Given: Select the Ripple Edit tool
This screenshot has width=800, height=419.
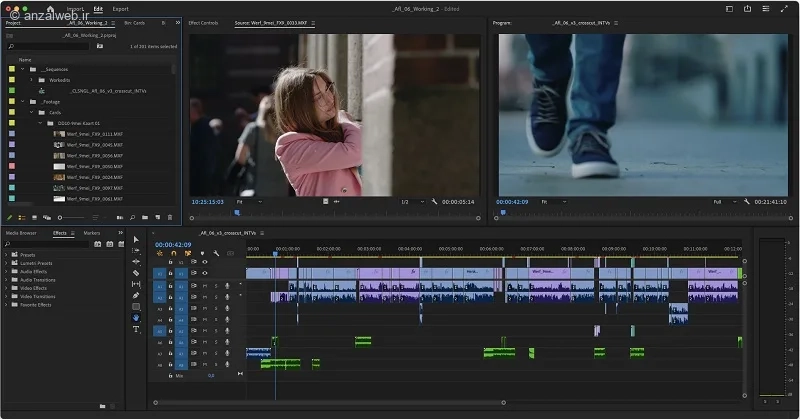Looking at the screenshot, I should tap(136, 261).
